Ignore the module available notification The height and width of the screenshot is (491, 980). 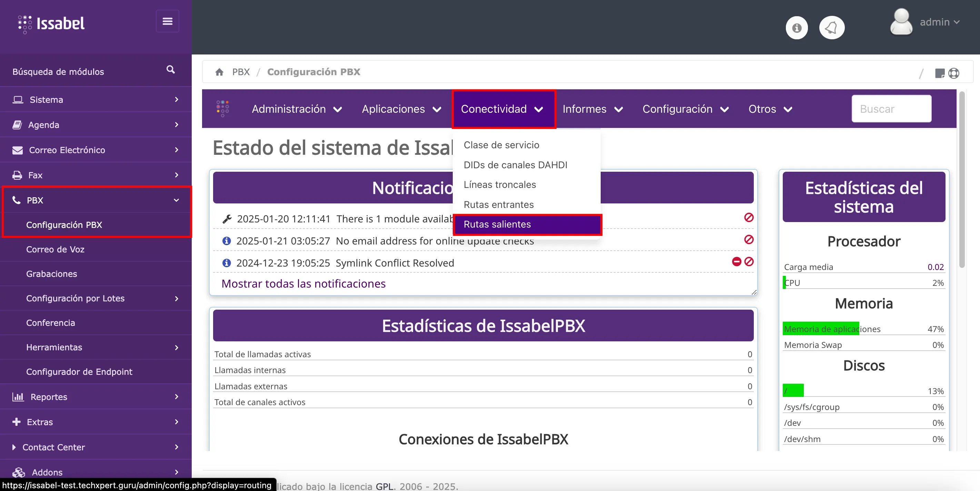[749, 218]
